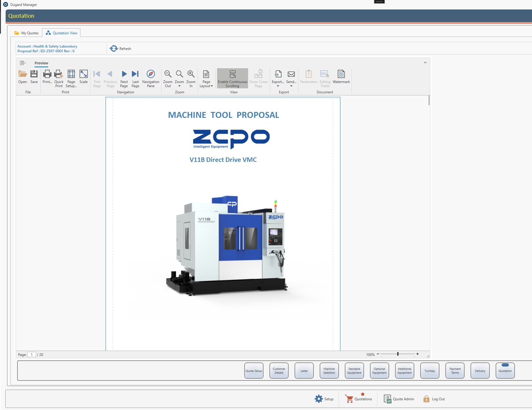Open Quotations cart icon
This screenshot has width=532, height=410.
tap(350, 399)
